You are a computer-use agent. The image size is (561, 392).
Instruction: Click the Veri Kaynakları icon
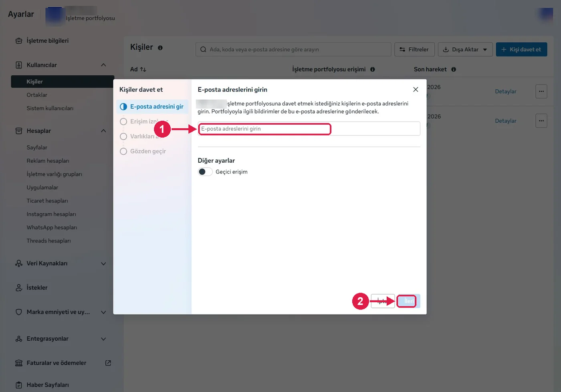point(19,263)
